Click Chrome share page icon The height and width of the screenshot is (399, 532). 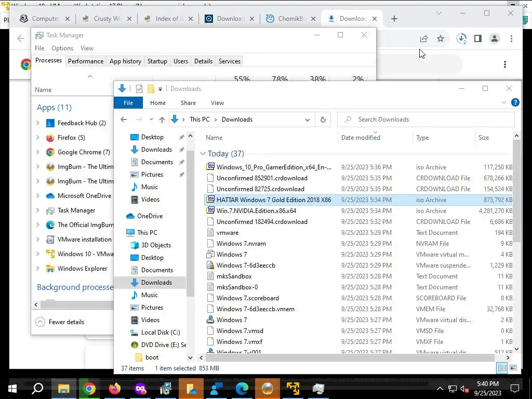(x=424, y=38)
